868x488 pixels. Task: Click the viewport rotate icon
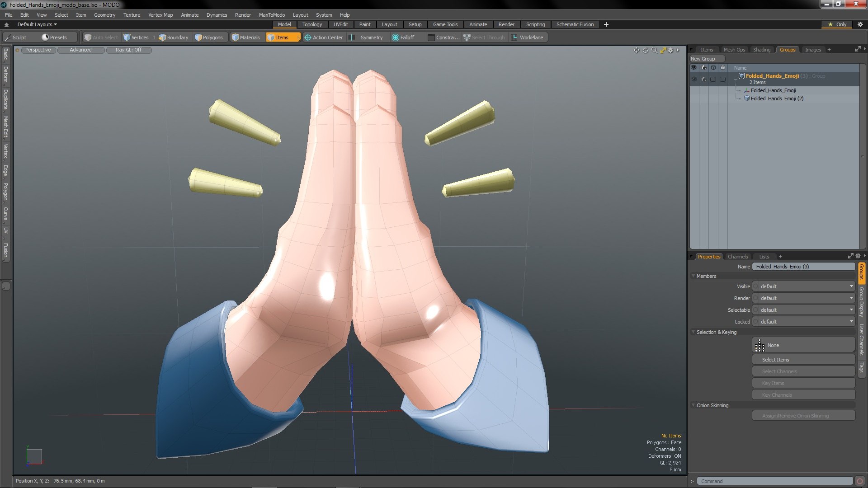645,50
